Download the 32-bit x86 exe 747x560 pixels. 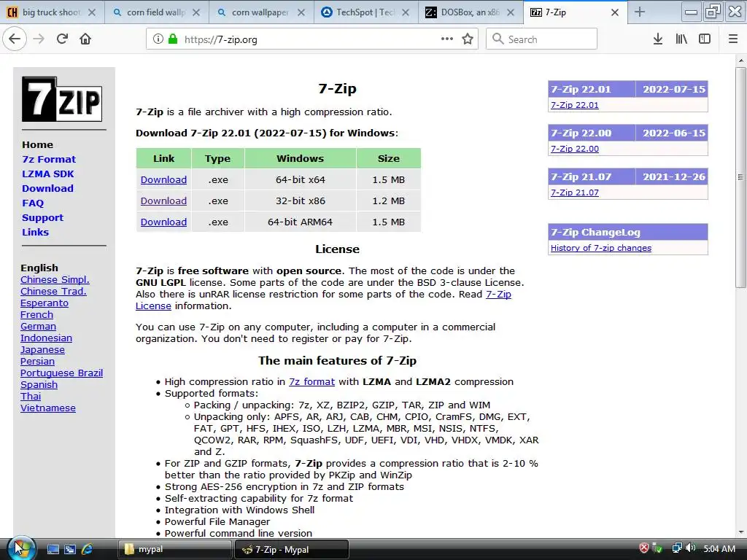(x=163, y=201)
